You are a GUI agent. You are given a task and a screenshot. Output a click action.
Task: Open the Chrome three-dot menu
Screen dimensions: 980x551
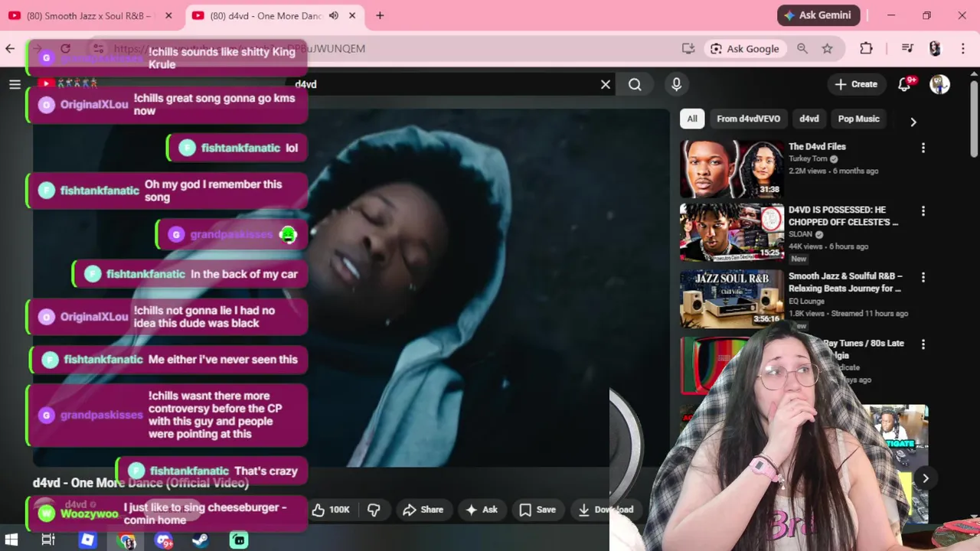(x=963, y=48)
